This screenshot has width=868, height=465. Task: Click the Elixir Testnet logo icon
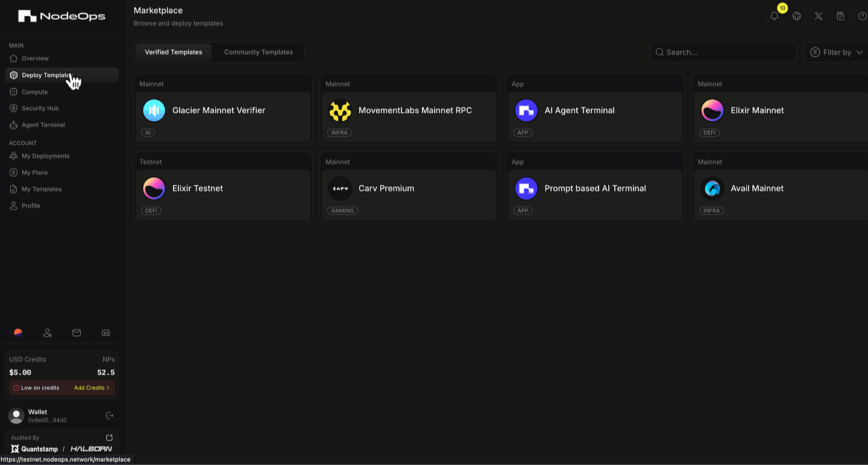click(x=154, y=188)
